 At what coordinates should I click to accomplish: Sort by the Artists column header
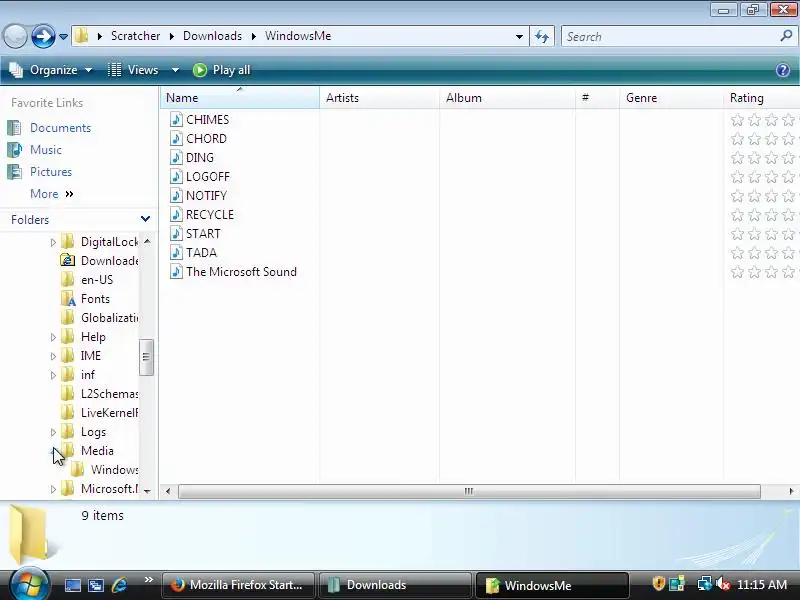[x=379, y=97]
